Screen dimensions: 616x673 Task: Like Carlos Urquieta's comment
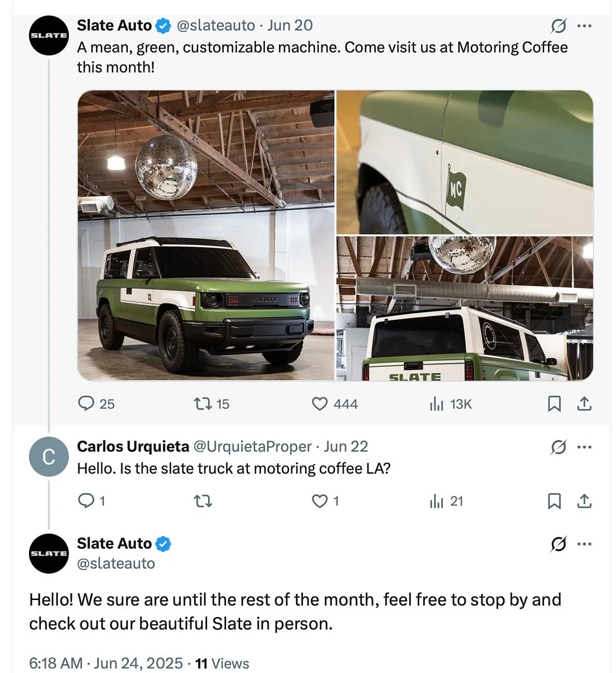pos(320,501)
